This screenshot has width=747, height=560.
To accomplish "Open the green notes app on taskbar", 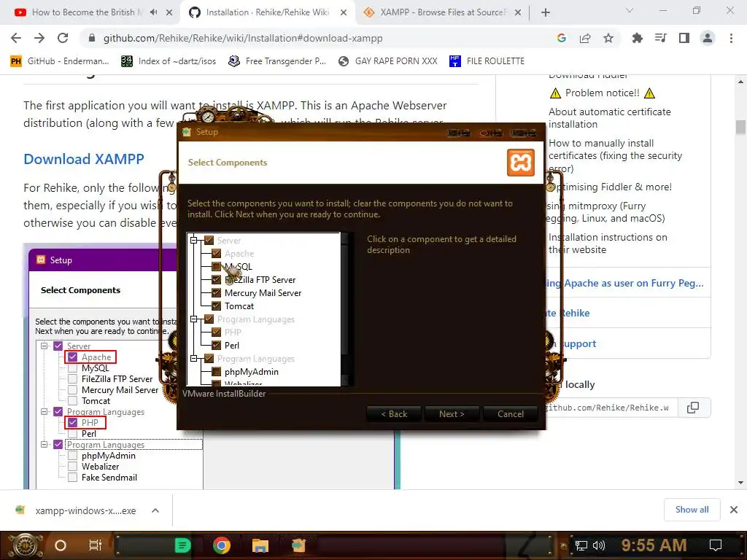I will click(x=182, y=545).
